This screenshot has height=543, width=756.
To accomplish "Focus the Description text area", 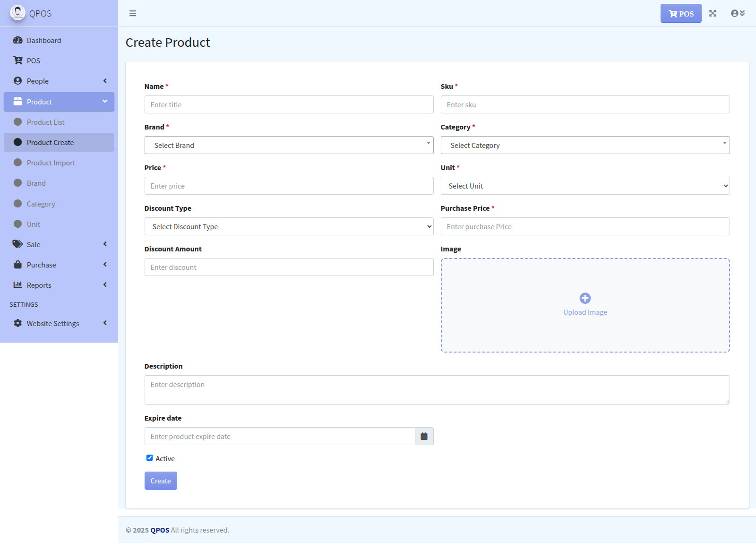I will point(437,390).
